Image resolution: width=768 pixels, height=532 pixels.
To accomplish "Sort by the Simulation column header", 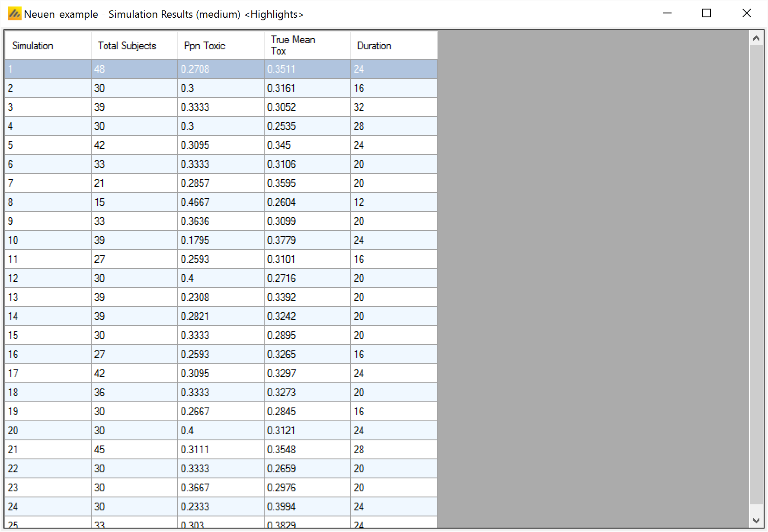I will pos(48,46).
